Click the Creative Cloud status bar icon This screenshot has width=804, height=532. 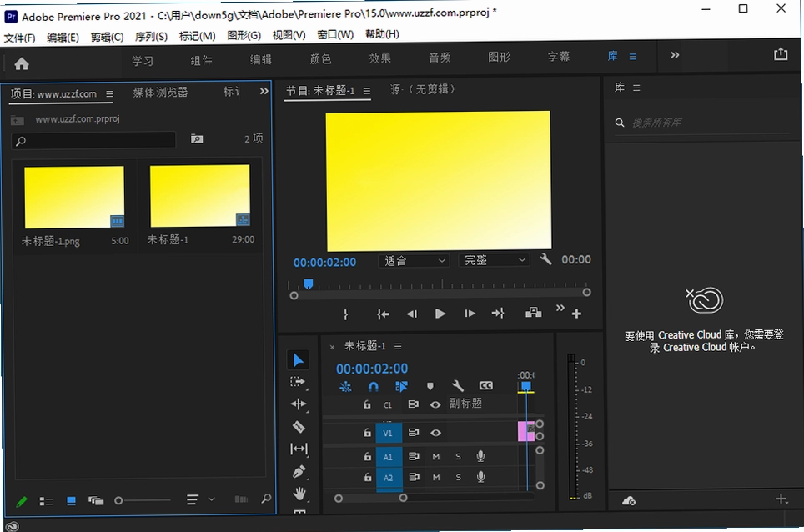pos(13,526)
